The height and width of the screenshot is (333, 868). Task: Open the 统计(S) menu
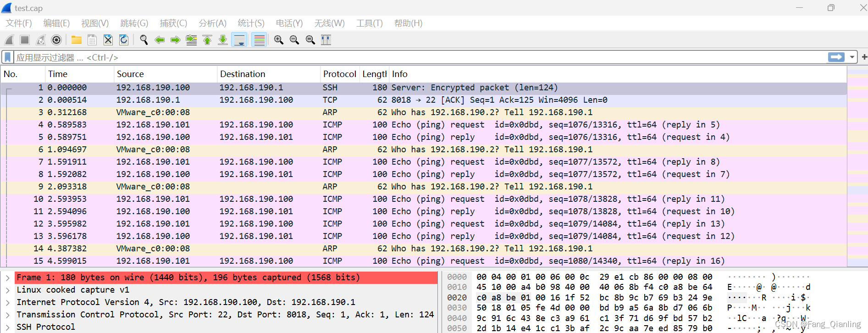coord(251,23)
